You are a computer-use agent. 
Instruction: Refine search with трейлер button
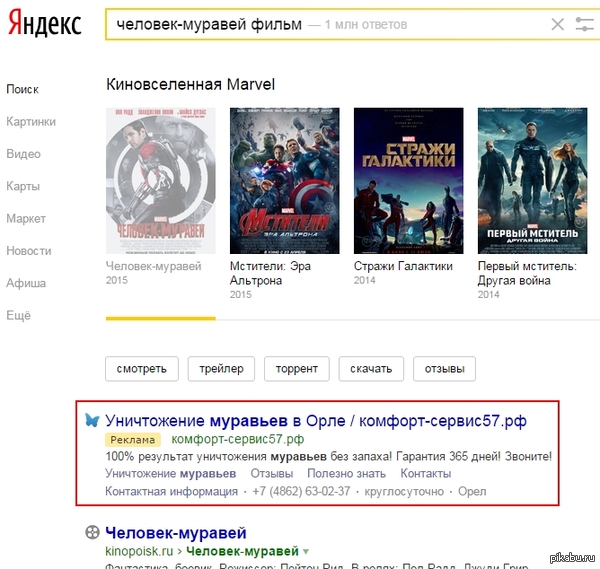tap(221, 369)
